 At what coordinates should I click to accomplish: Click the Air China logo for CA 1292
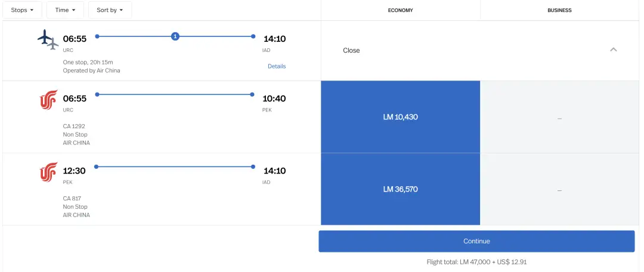pos(48,100)
